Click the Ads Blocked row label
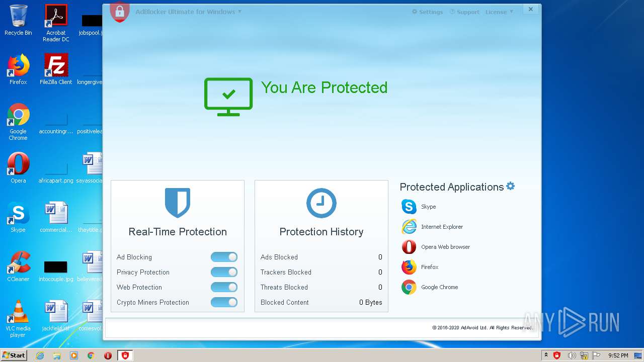644x362 pixels. point(279,257)
